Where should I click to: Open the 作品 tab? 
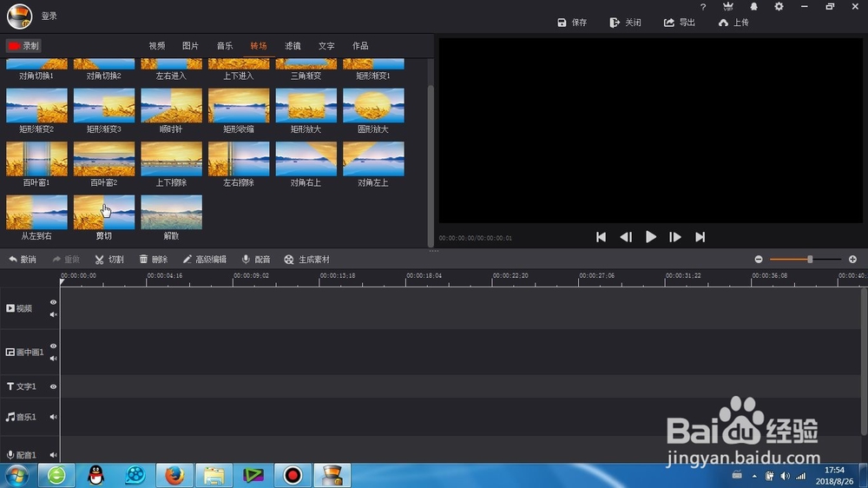pyautogui.click(x=360, y=46)
